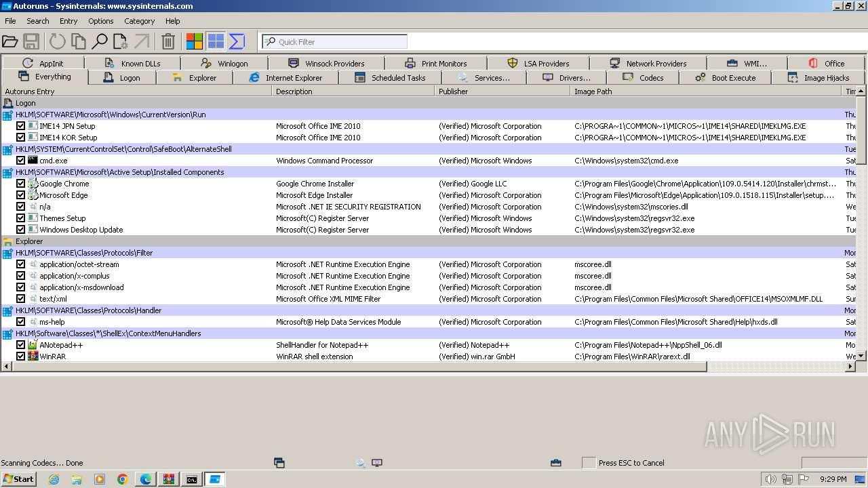This screenshot has height=488, width=868.
Task: Uncheck the WinRAR entry checkbox
Action: click(20, 357)
